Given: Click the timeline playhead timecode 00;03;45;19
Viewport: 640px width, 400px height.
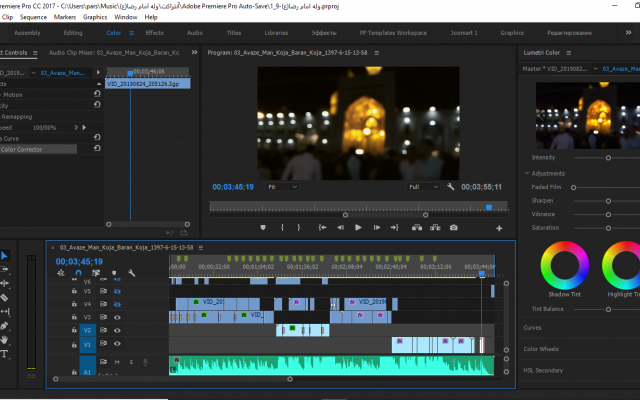Looking at the screenshot, I should point(79,261).
